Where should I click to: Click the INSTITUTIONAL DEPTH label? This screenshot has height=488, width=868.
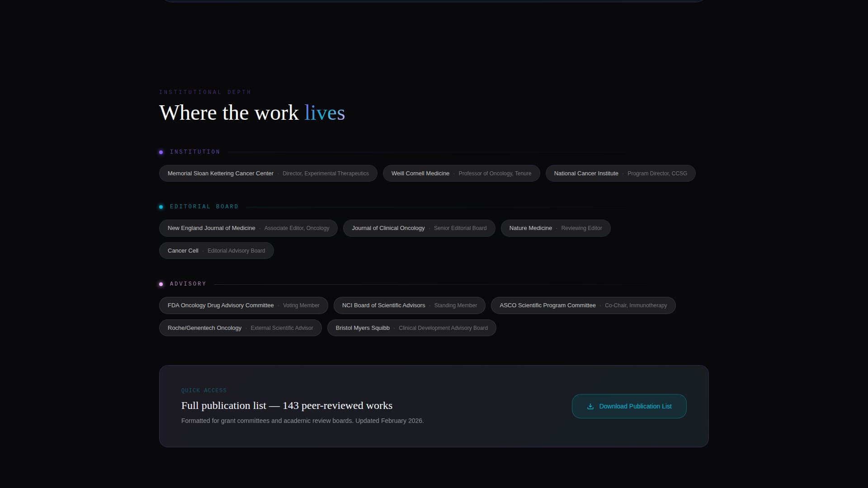point(205,92)
